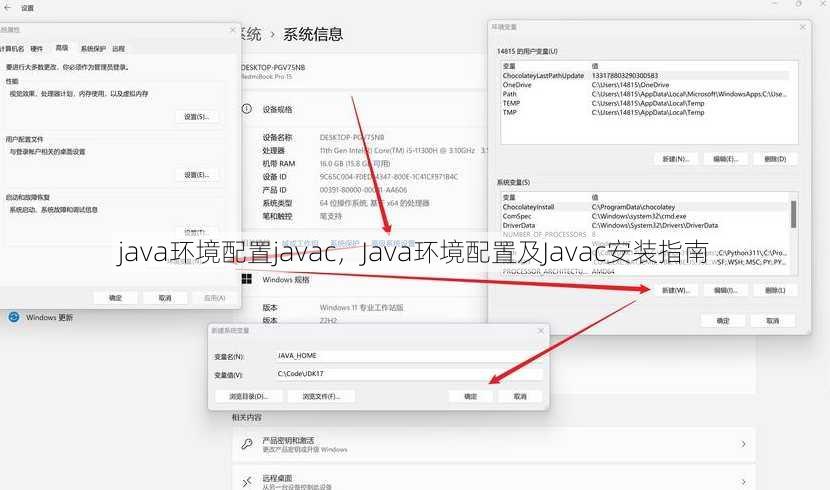Click 删除(L) for system variables
The image size is (830, 490).
click(x=775, y=290)
